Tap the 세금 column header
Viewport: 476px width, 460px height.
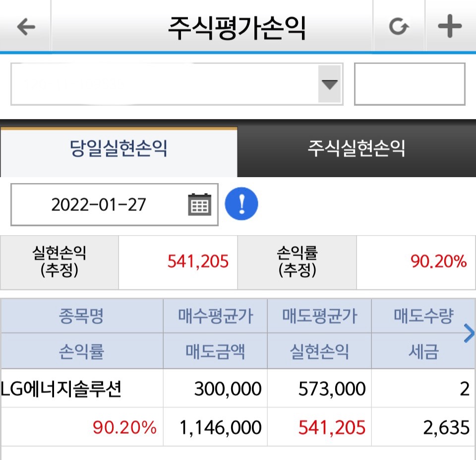[x=423, y=351]
